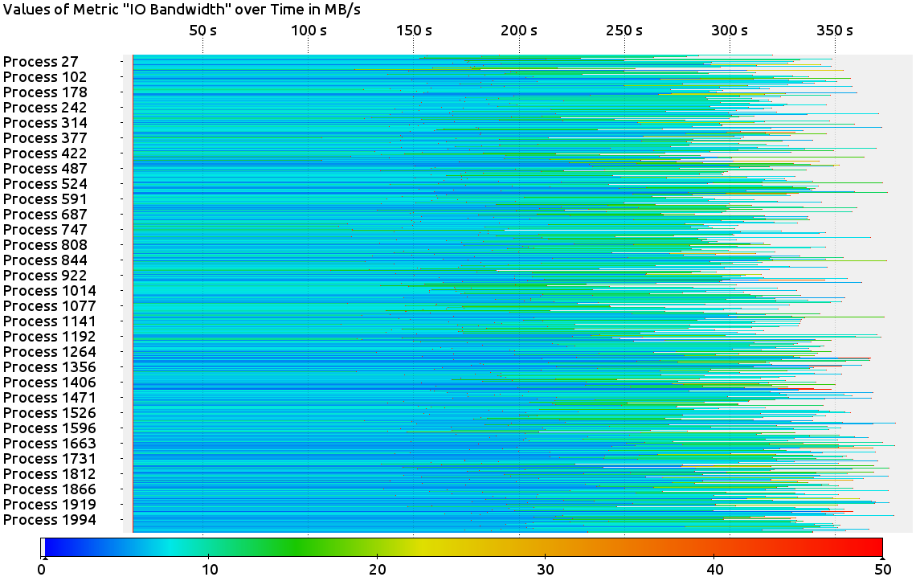Image resolution: width=924 pixels, height=577 pixels.
Task: Select the 200 s tick on timeline
Action: click(x=519, y=31)
